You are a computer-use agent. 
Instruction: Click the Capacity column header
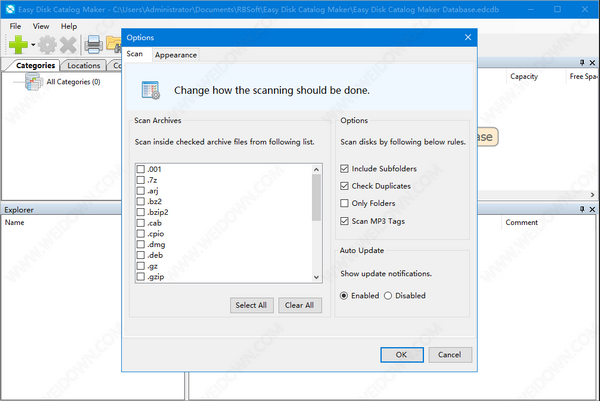pyautogui.click(x=524, y=77)
